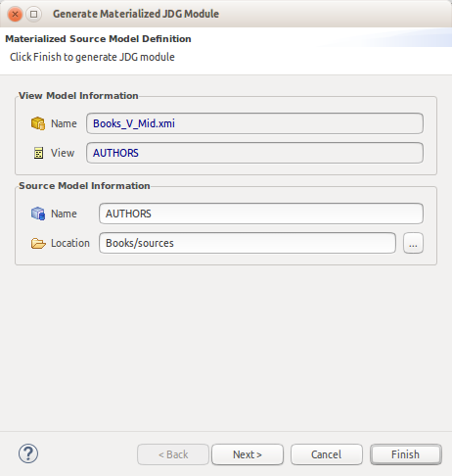Image resolution: width=452 pixels, height=476 pixels.
Task: Click the Finish button
Action: [406, 454]
